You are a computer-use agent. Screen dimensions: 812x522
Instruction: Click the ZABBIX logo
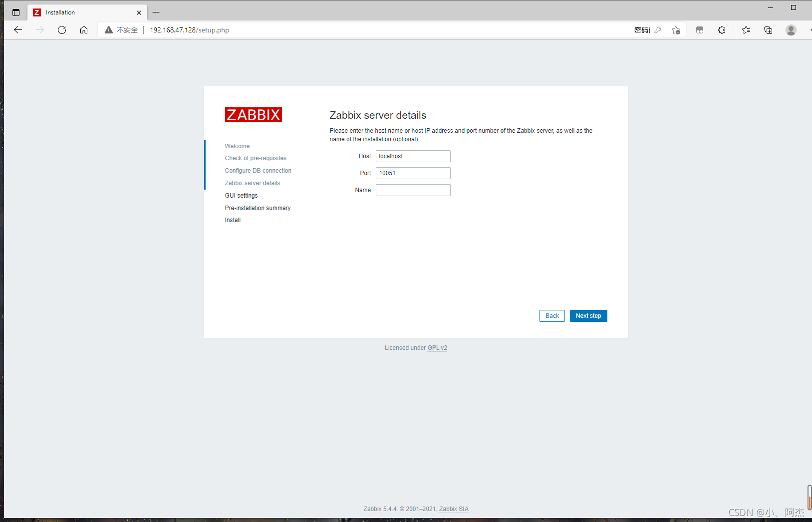coord(254,115)
